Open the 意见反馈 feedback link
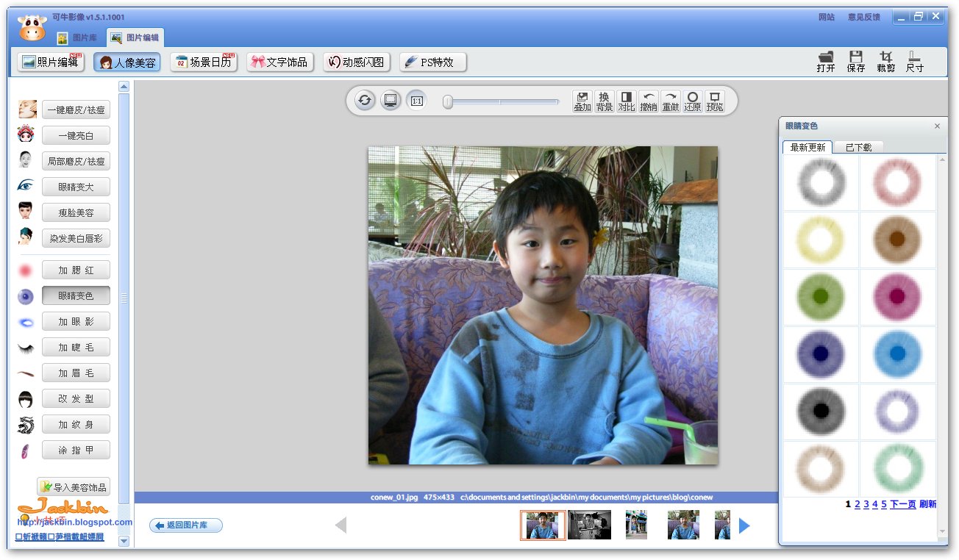This screenshot has width=959, height=560. tap(864, 17)
